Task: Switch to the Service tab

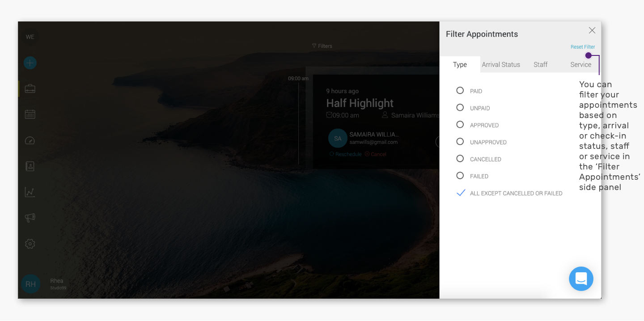Action: pos(580,65)
